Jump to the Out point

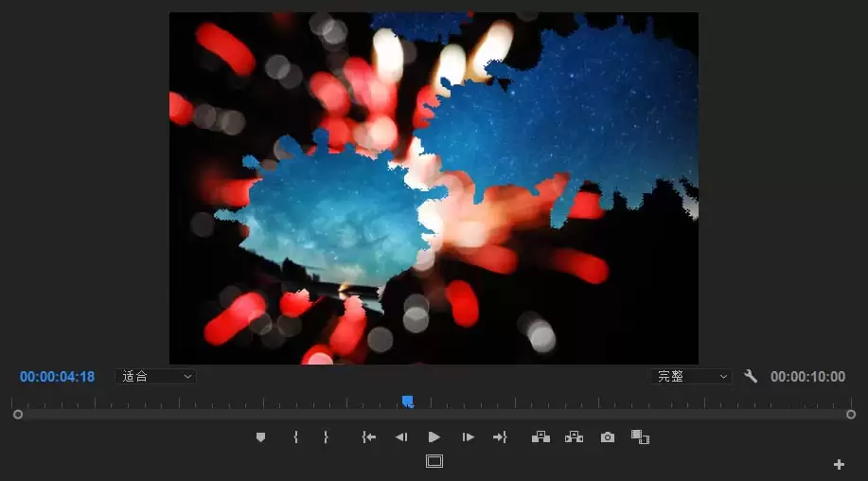click(x=500, y=437)
